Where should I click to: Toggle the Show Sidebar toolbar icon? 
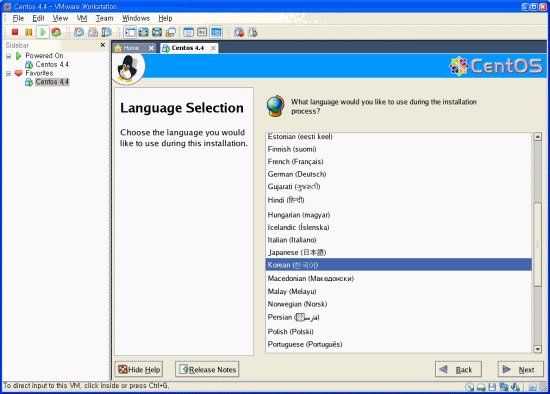click(x=130, y=32)
